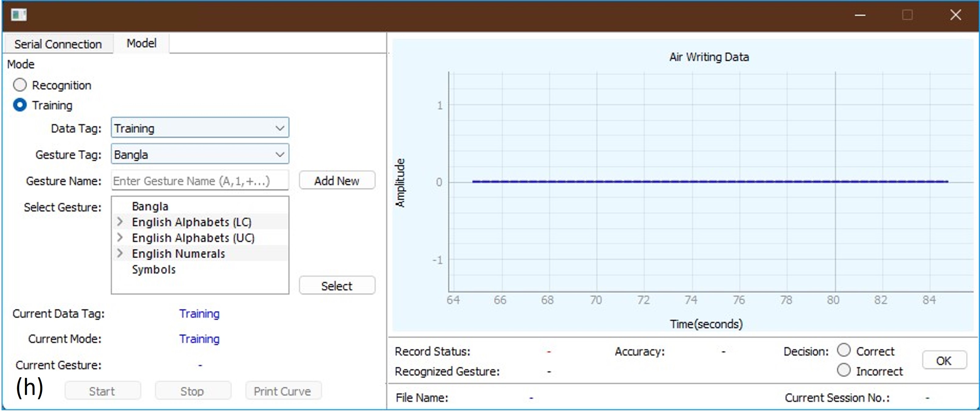The width and height of the screenshot is (980, 417).
Task: Minimize the application window
Action: [860, 15]
